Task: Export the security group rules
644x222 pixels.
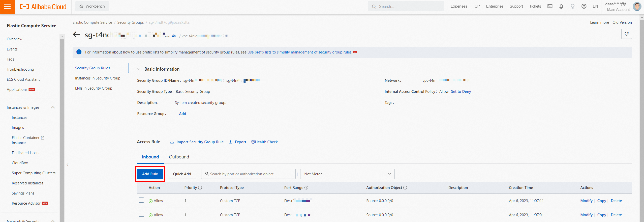Action: pyautogui.click(x=237, y=142)
